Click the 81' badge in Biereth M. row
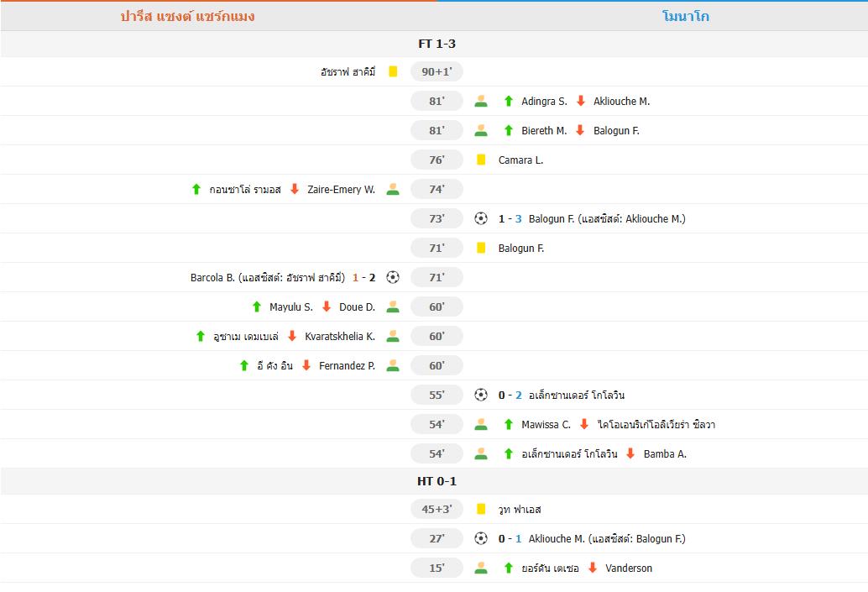Screen dimensions: 868x592 (437, 131)
